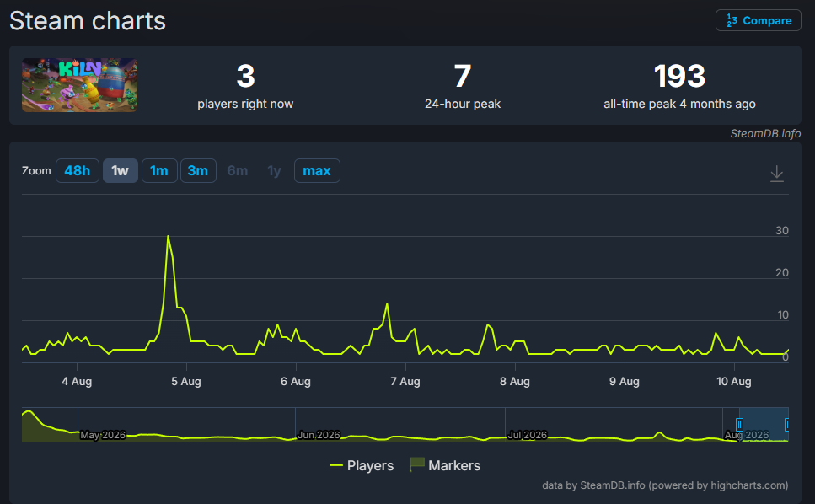Click the disabled 1y zoom option

[274, 170]
